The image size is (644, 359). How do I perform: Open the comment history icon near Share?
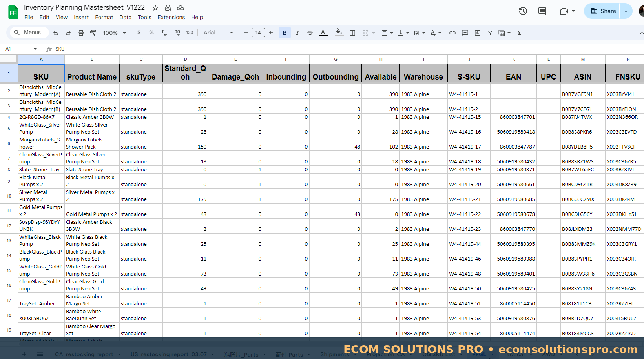click(542, 11)
